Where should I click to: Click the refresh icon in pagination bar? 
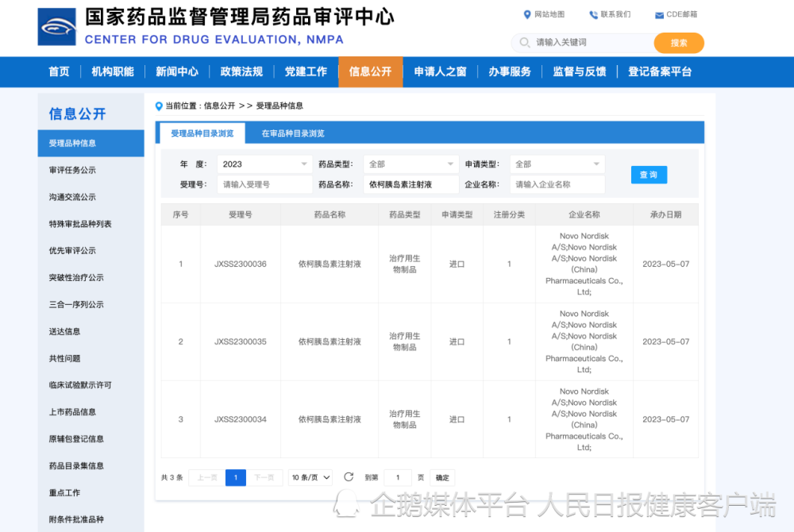349,477
